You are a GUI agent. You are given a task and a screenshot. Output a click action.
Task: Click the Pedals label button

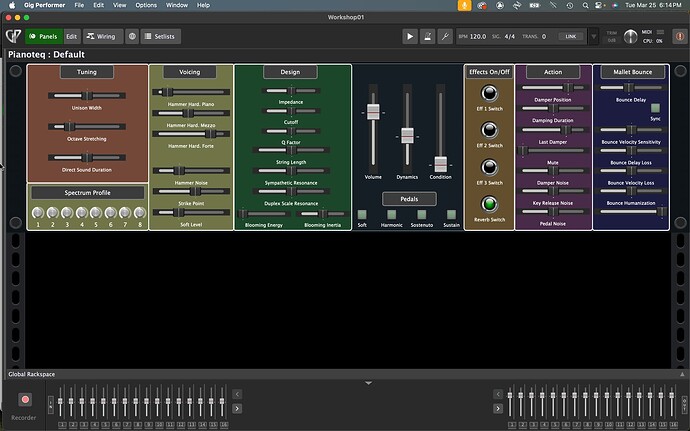click(x=409, y=199)
